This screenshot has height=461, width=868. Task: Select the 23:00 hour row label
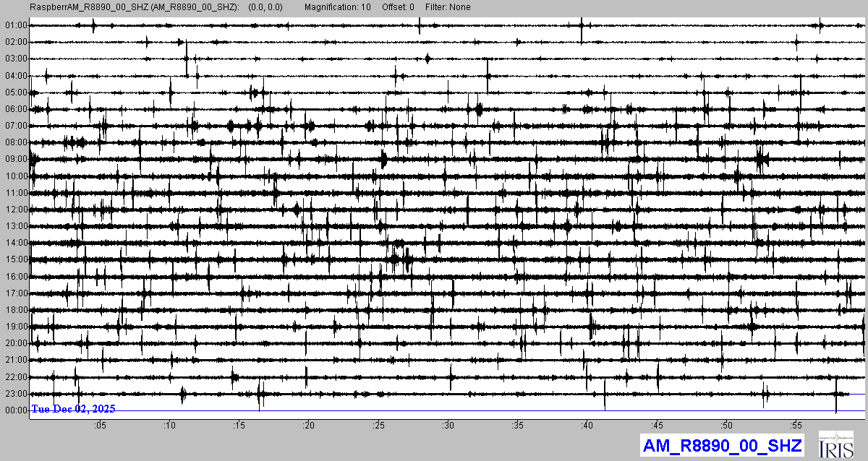(x=16, y=394)
